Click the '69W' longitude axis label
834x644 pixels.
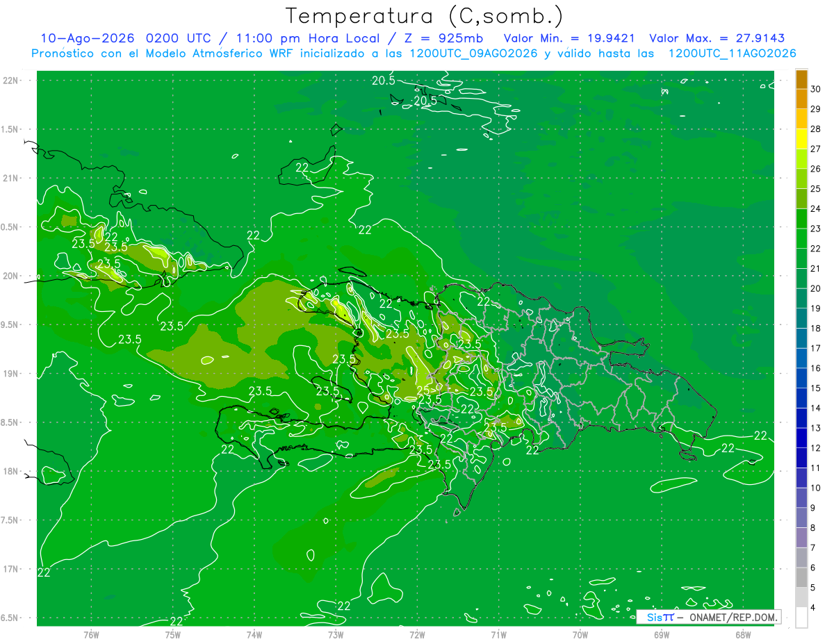click(662, 635)
